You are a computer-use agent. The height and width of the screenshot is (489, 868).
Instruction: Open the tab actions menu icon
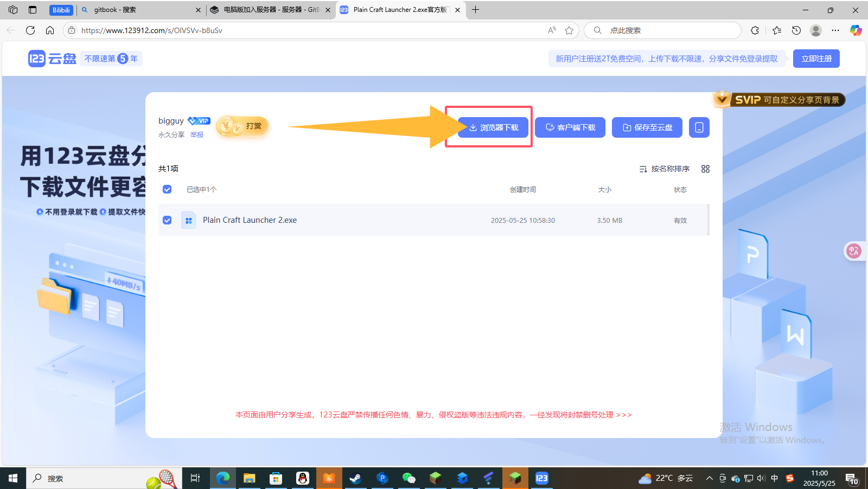(33, 10)
